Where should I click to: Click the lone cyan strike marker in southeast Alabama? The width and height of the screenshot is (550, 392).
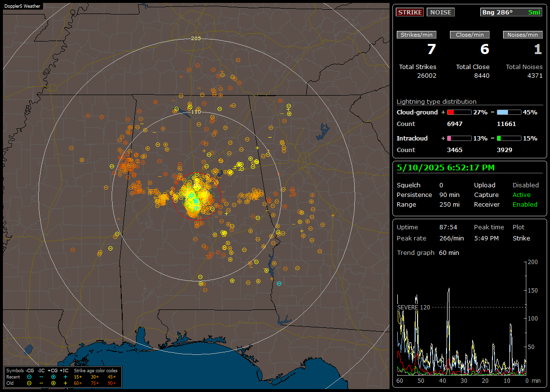279,283
